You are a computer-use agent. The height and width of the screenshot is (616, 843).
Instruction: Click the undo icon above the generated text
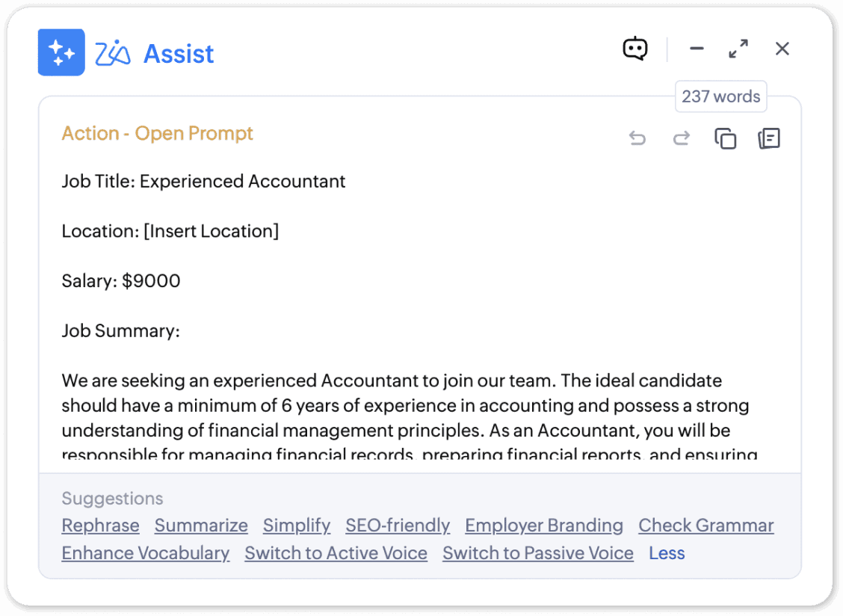[x=637, y=138]
